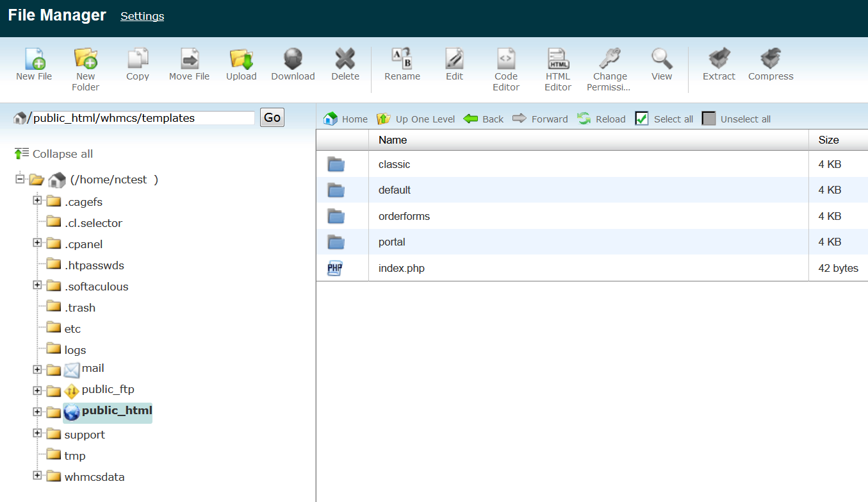This screenshot has height=502, width=868.
Task: Launch the Code Editor
Action: tap(506, 59)
